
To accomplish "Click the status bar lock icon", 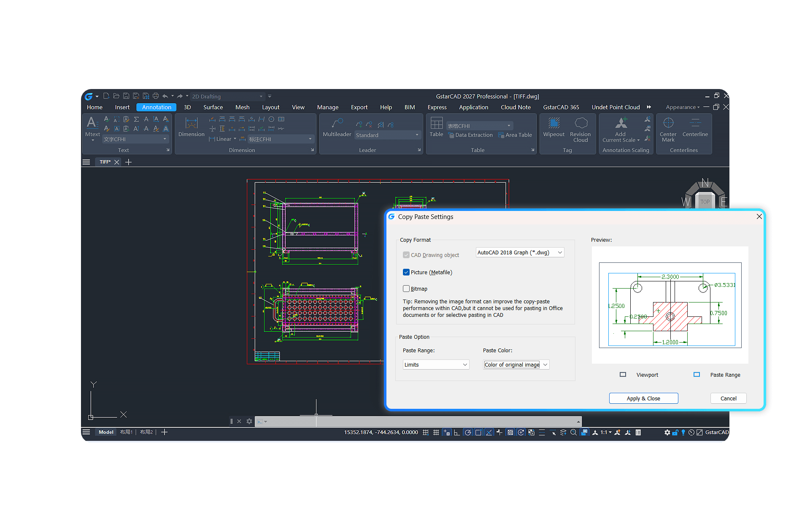I will pyautogui.click(x=675, y=432).
